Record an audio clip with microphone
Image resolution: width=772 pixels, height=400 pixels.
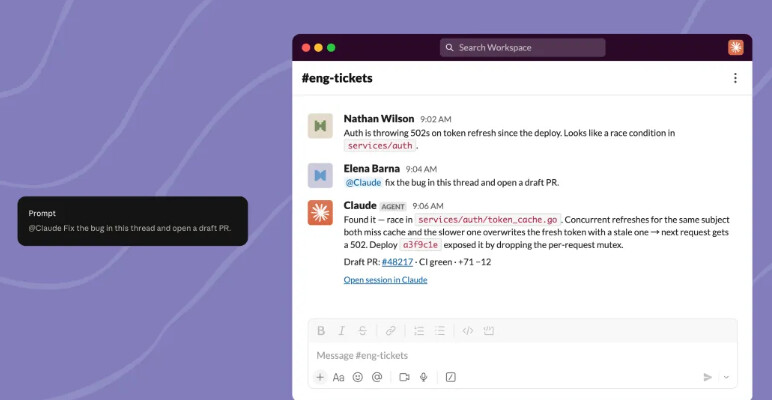(x=423, y=377)
